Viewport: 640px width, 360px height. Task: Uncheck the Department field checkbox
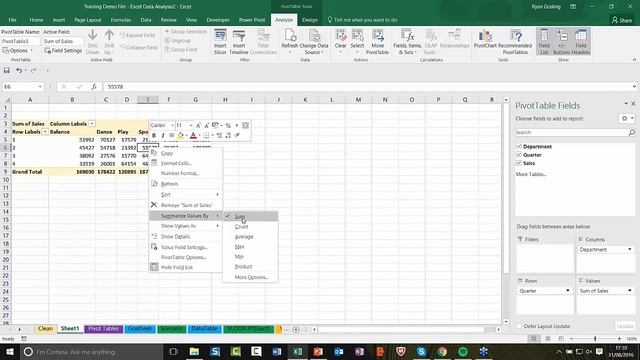(x=519, y=146)
